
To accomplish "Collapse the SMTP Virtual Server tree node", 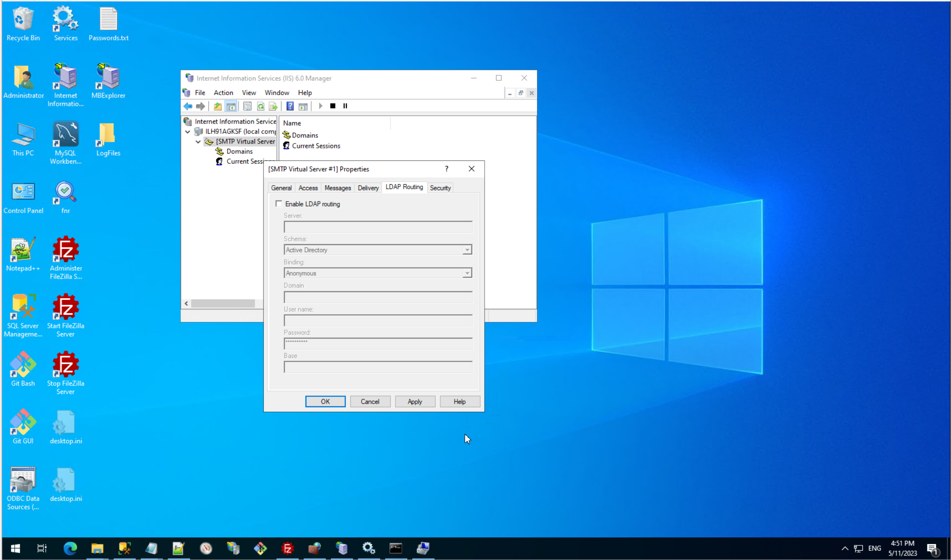I will tap(198, 142).
